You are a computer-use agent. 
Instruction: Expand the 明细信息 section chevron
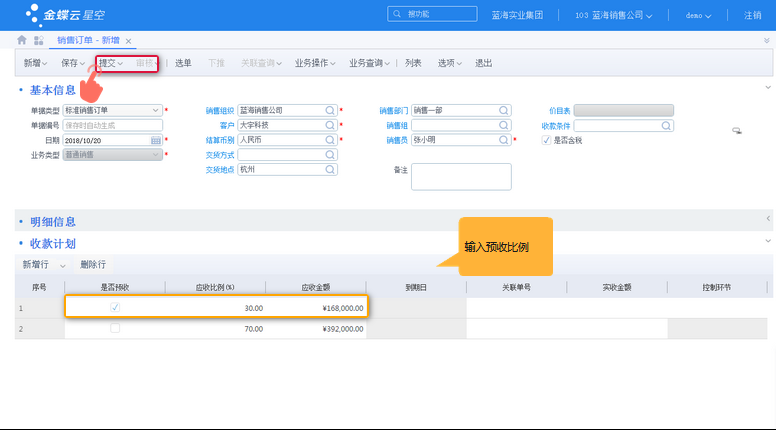coord(768,218)
